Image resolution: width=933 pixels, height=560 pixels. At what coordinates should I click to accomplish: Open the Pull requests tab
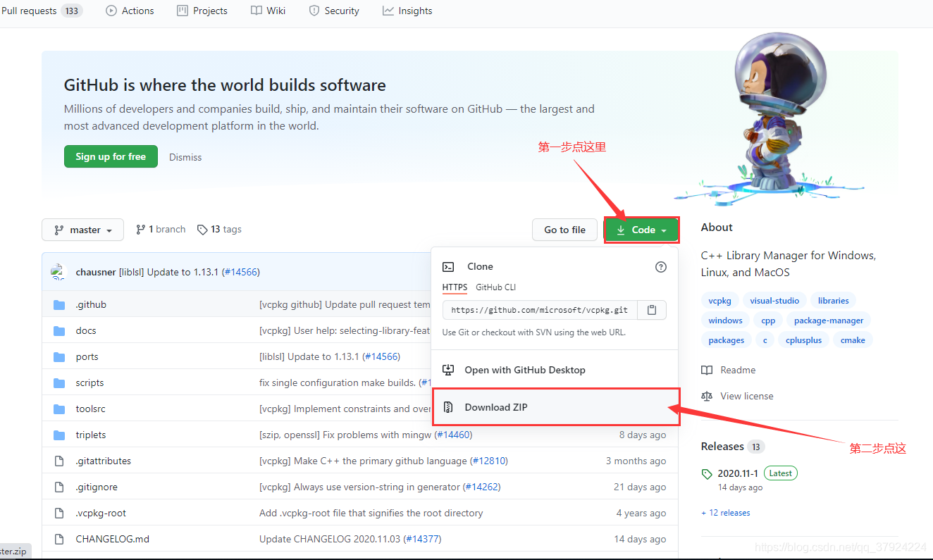click(x=41, y=11)
